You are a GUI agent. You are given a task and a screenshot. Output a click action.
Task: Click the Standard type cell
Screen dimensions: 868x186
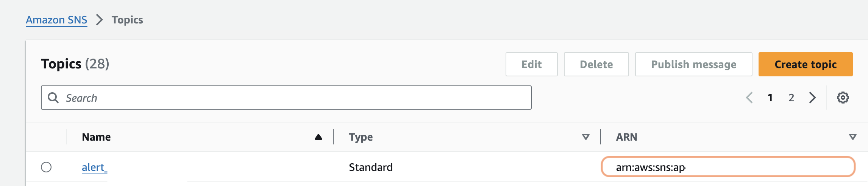370,167
